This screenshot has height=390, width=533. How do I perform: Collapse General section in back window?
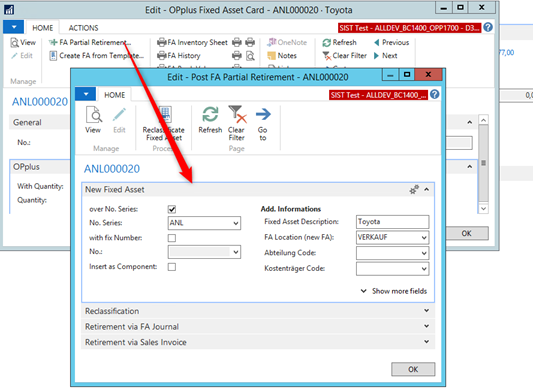[x=469, y=122]
